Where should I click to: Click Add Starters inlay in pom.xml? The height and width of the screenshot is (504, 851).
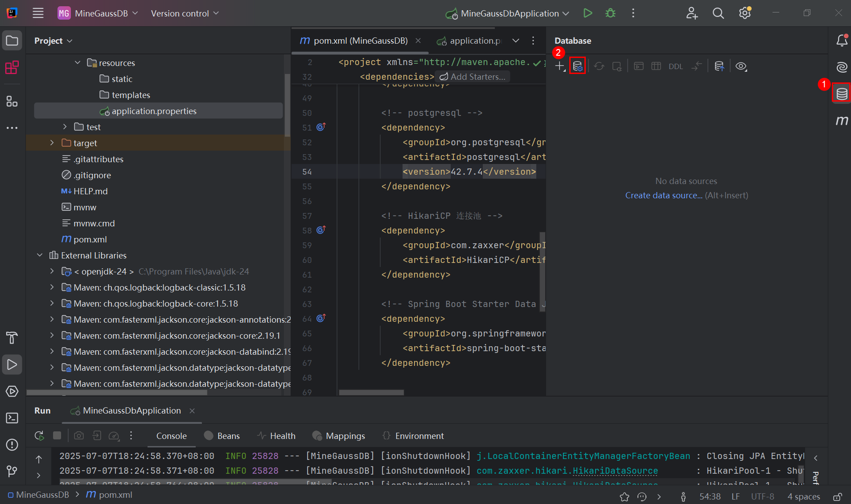tap(473, 77)
